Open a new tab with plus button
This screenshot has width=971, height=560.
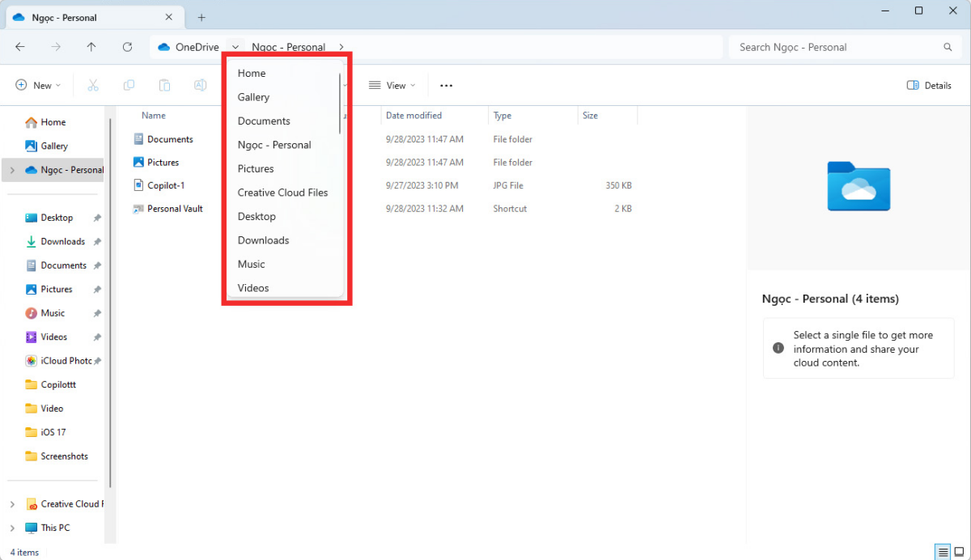pos(201,17)
